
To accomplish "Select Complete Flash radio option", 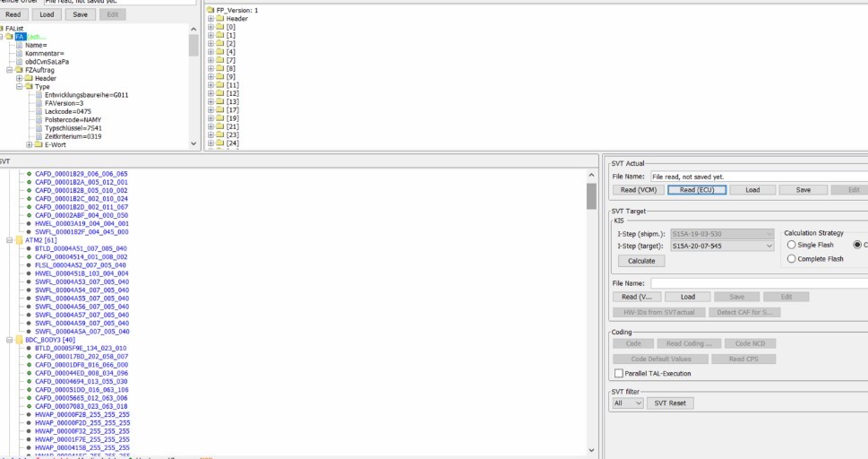I will tap(791, 259).
